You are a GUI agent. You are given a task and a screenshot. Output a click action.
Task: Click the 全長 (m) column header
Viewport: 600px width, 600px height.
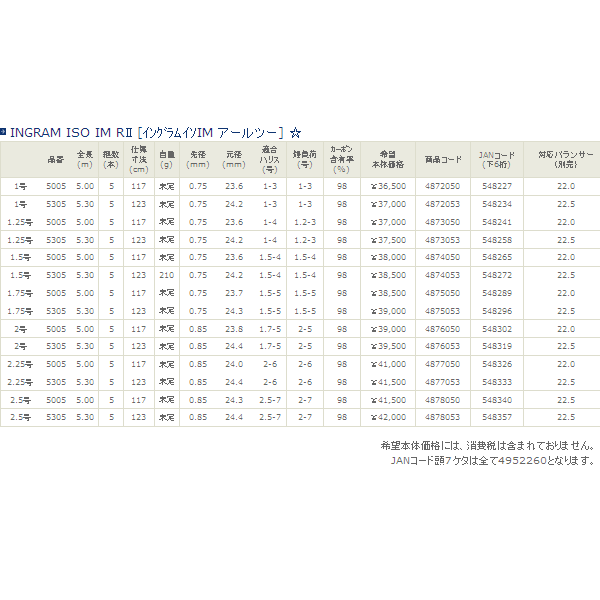tap(85, 160)
